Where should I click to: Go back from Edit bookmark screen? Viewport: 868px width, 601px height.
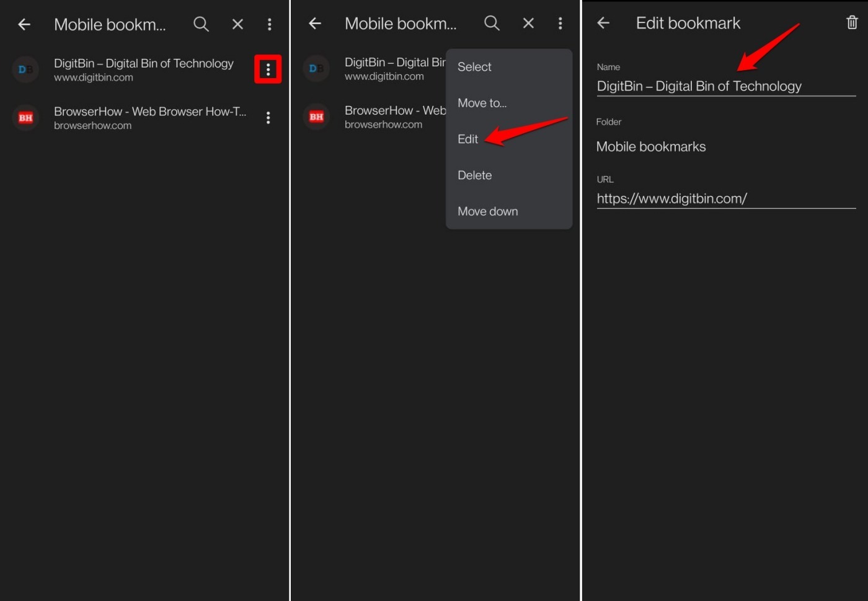[603, 23]
